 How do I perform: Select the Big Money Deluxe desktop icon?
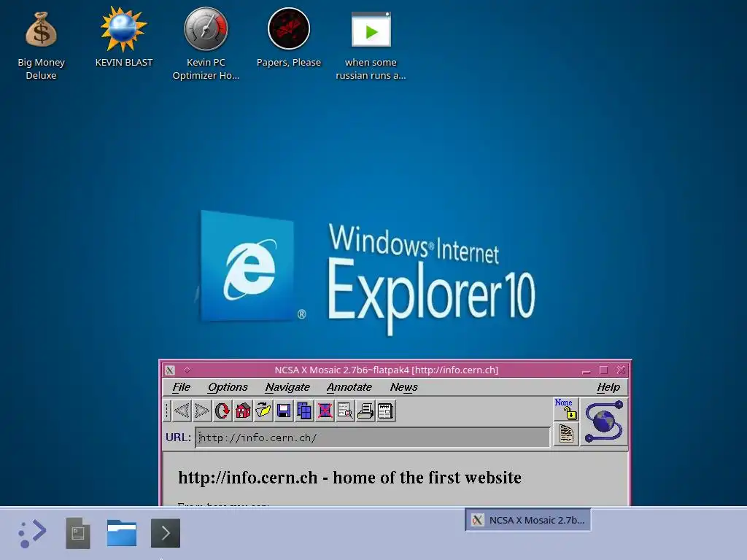(x=41, y=46)
